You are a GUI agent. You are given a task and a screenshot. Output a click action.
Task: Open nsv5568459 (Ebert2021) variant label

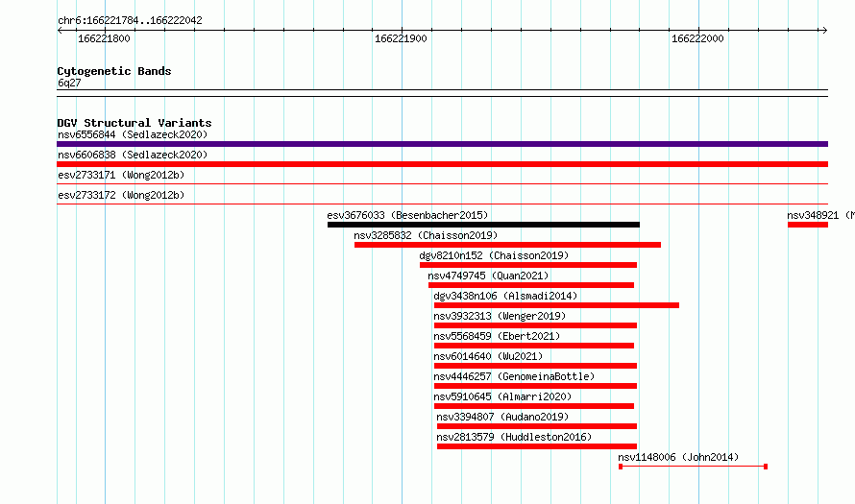(x=497, y=336)
